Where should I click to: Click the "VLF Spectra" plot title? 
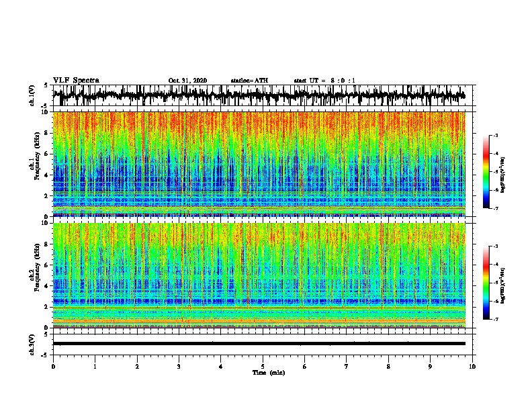point(76,81)
